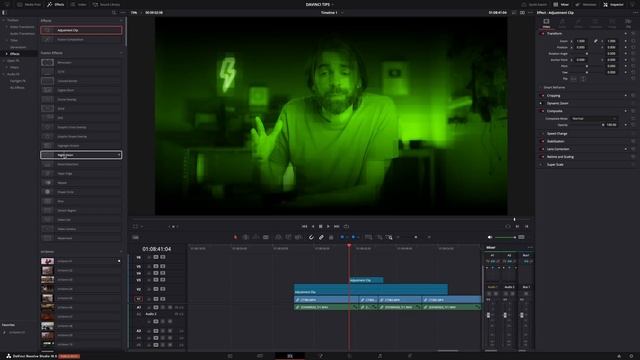Add a flag with the Flag icon
The width and height of the screenshot is (640, 360).
342,237
